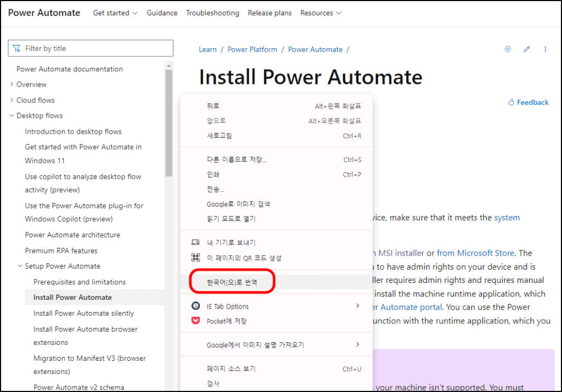Click the sidebar vertical scrollbar thumb
The height and width of the screenshot is (392, 562).
169,123
